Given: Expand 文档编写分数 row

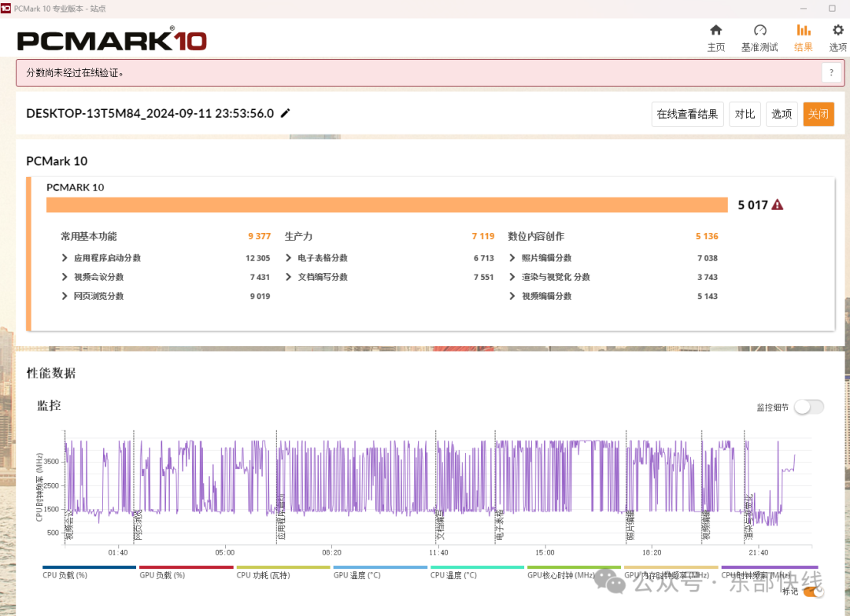Looking at the screenshot, I should [x=288, y=277].
